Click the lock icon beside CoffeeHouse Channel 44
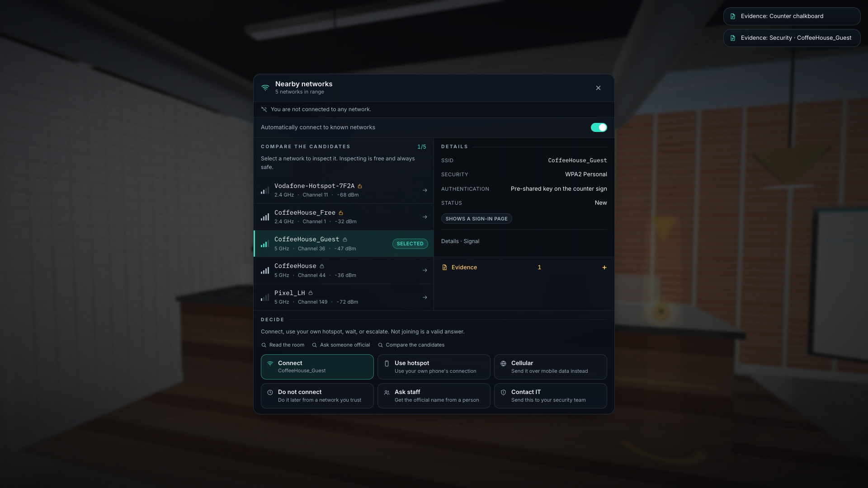The image size is (868, 488). pyautogui.click(x=322, y=266)
